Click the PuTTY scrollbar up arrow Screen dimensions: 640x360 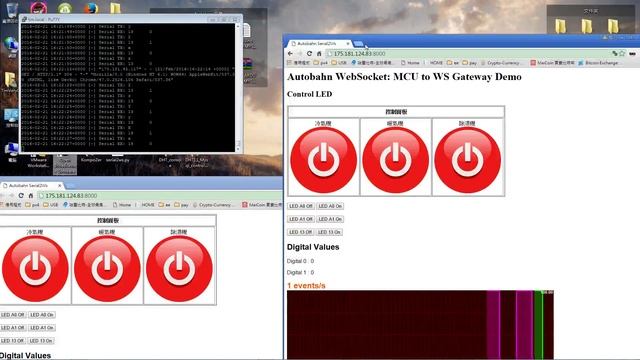238,27
